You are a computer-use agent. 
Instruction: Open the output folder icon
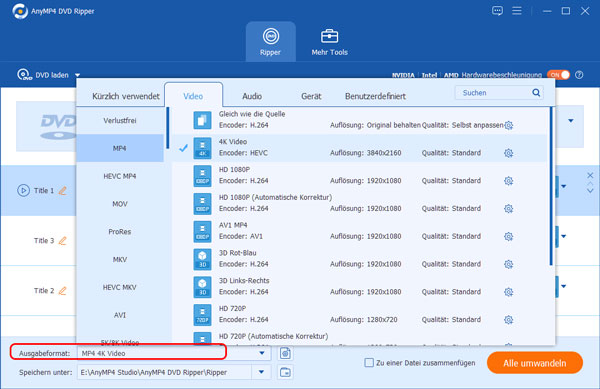coord(285,372)
